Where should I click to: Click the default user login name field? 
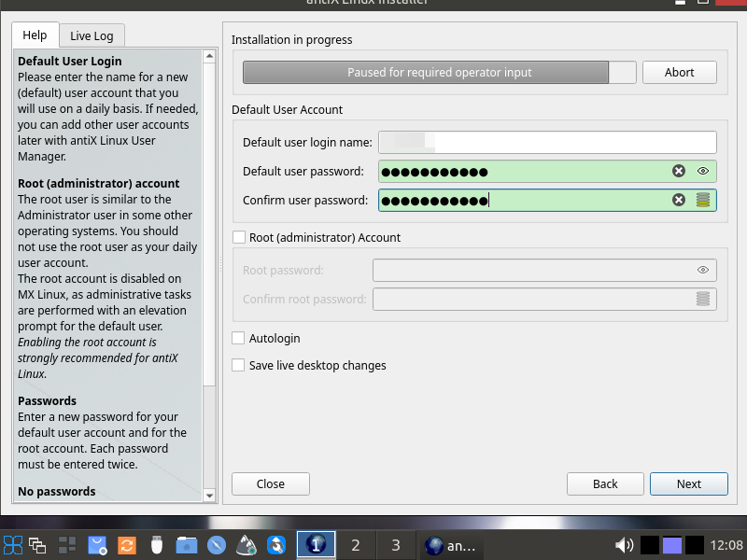(547, 143)
